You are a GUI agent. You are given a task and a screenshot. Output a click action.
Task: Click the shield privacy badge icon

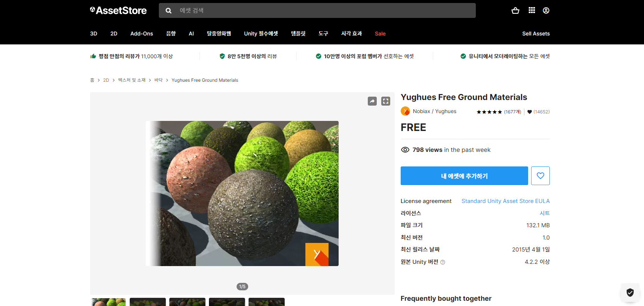(630, 293)
